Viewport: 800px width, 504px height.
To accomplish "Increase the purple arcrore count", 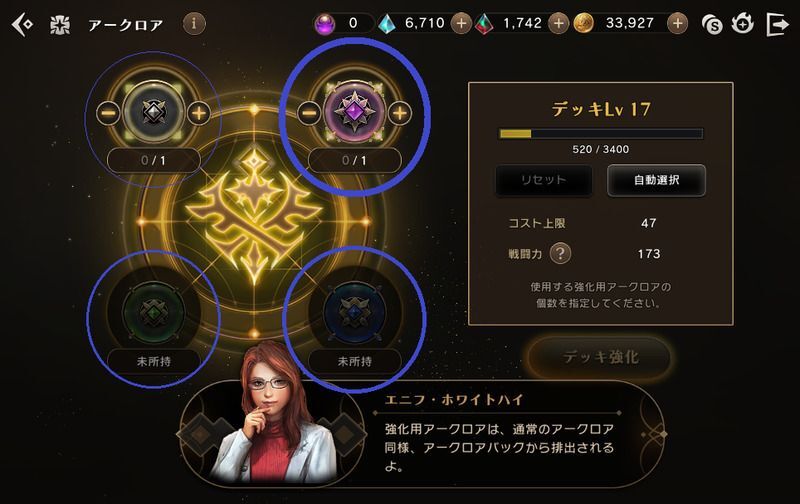I will (x=399, y=113).
